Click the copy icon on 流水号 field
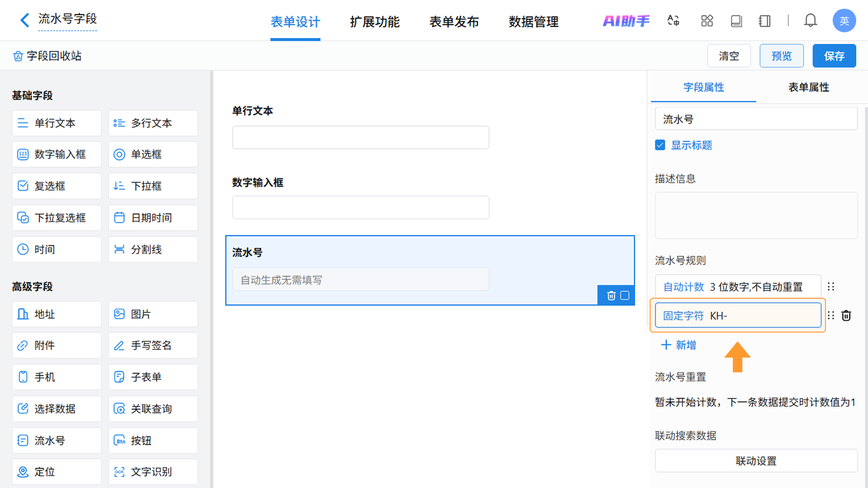Viewport: 868px width, 488px height. point(625,295)
